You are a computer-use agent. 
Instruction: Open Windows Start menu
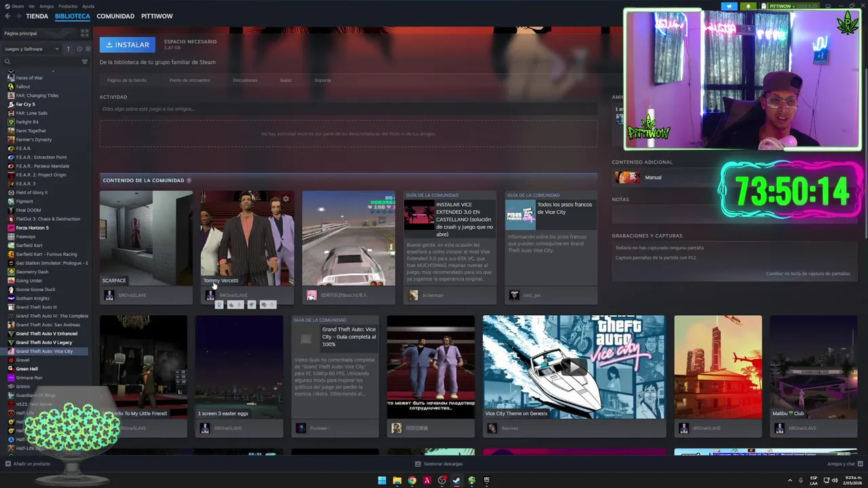(382, 481)
